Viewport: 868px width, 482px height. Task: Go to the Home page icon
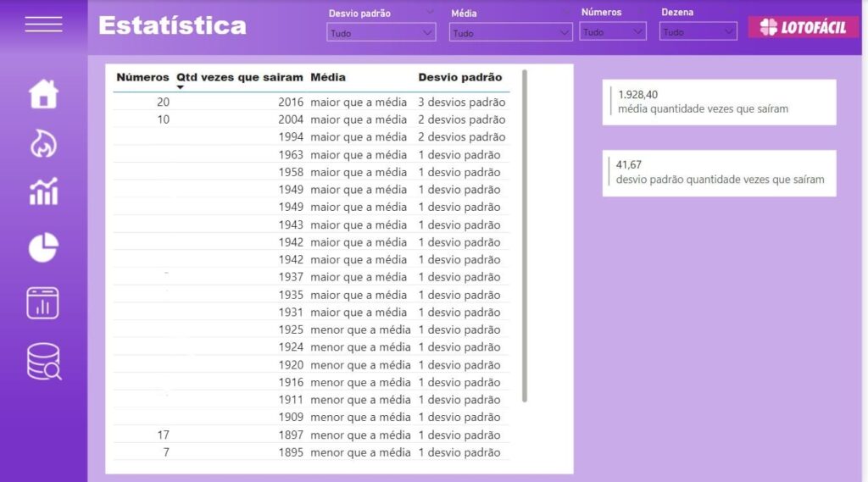[x=43, y=94]
